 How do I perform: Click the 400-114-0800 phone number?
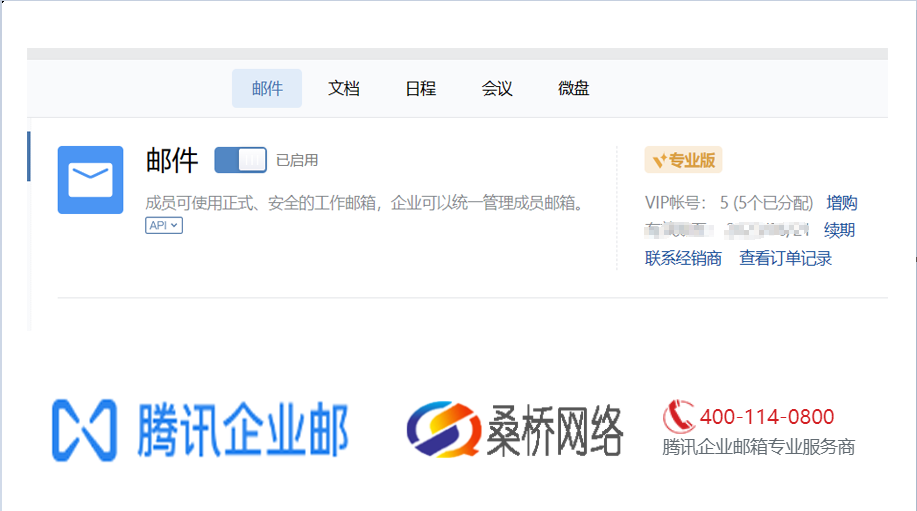tap(767, 417)
